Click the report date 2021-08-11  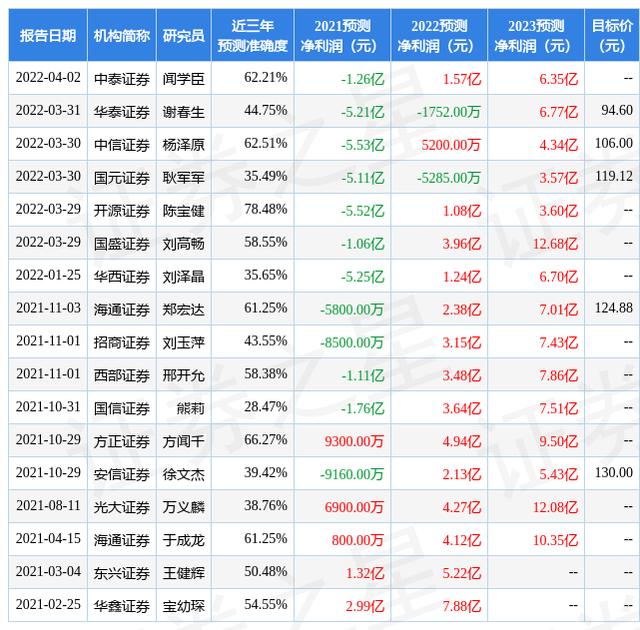[x=48, y=506]
